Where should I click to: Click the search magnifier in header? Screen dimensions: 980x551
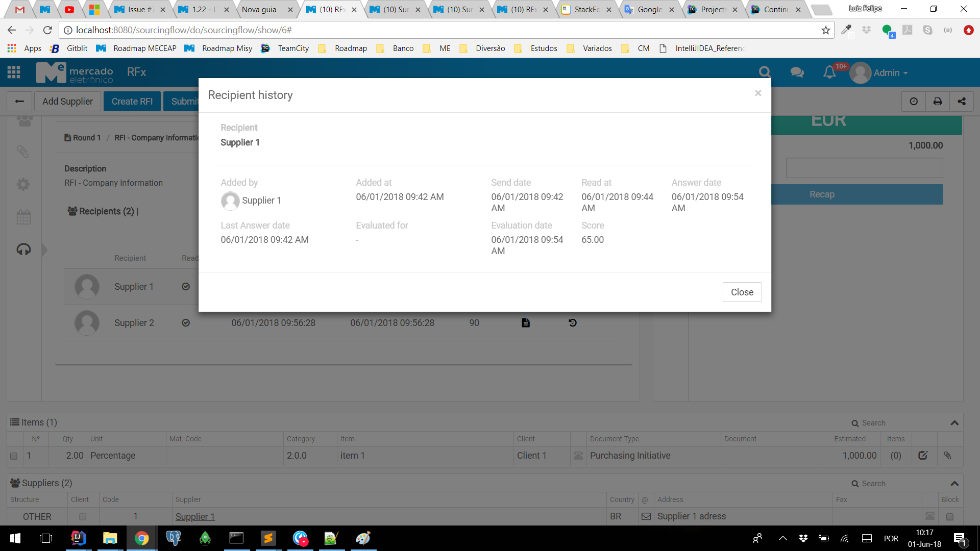click(765, 73)
